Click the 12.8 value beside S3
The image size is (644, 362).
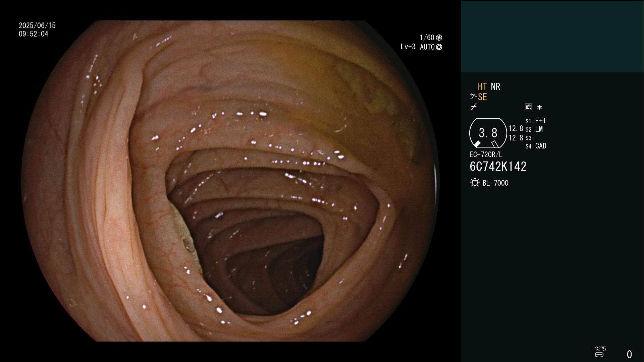516,138
